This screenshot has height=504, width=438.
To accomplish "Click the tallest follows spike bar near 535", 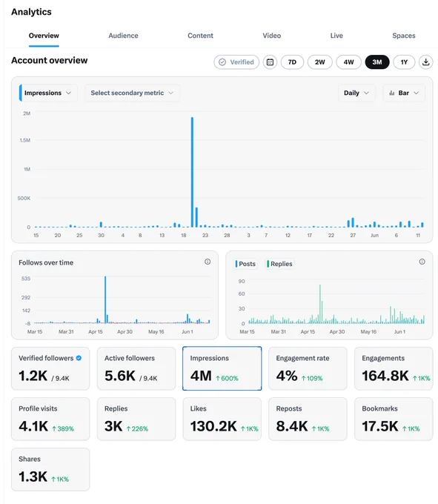I will tap(105, 299).
